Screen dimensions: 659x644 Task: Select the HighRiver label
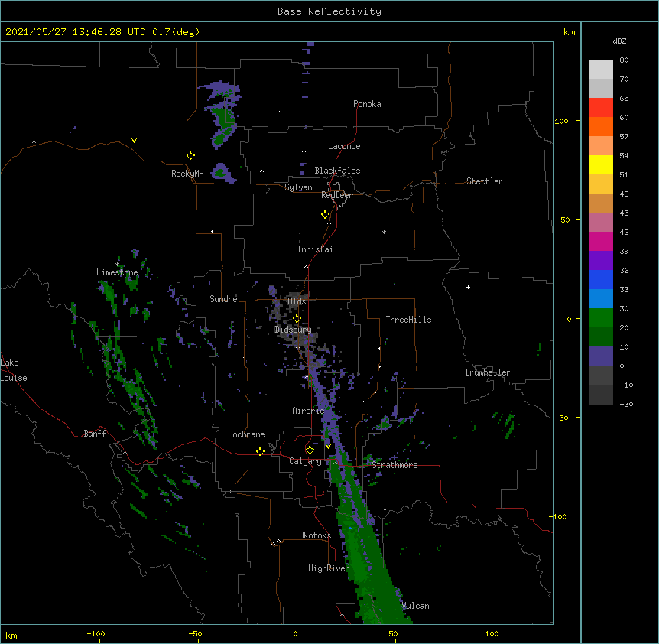click(329, 569)
